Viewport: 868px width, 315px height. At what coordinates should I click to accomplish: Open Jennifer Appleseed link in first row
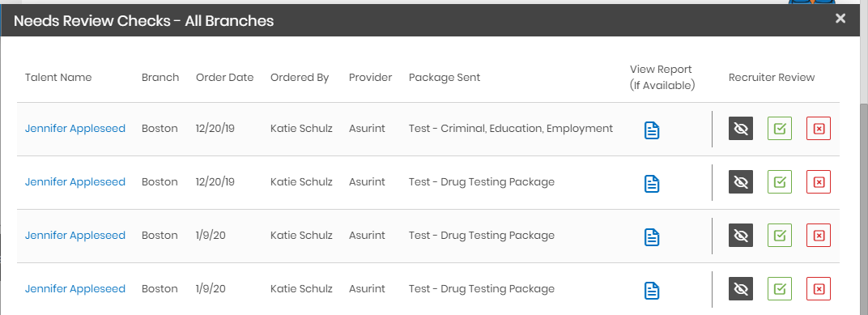(x=75, y=129)
